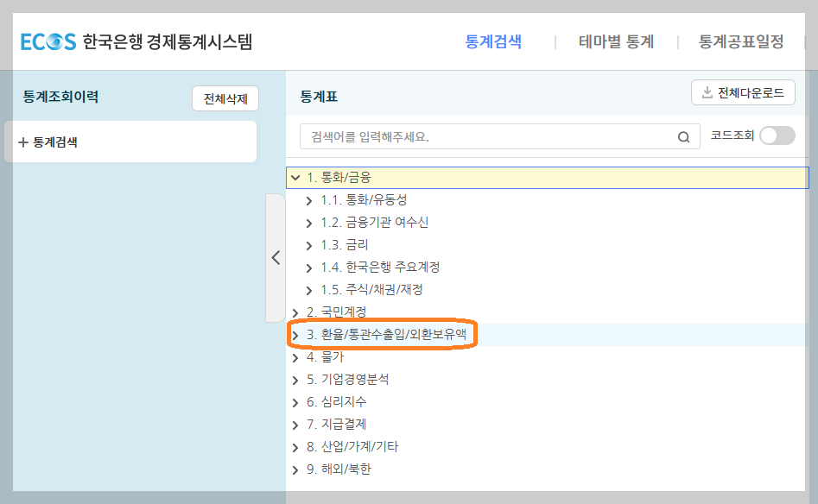Expand the 1.1. 통화/유동성 chevron
Viewport: 818px width, 504px height.
pyautogui.click(x=309, y=201)
